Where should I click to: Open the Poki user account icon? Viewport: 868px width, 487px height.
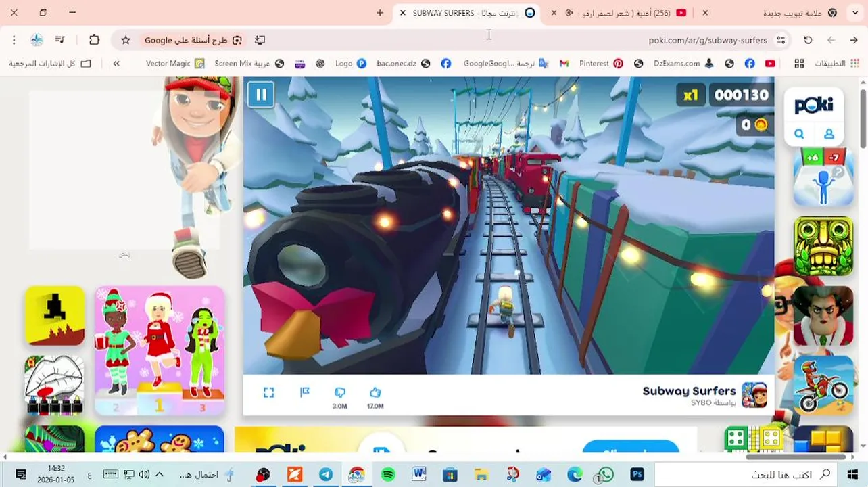829,134
